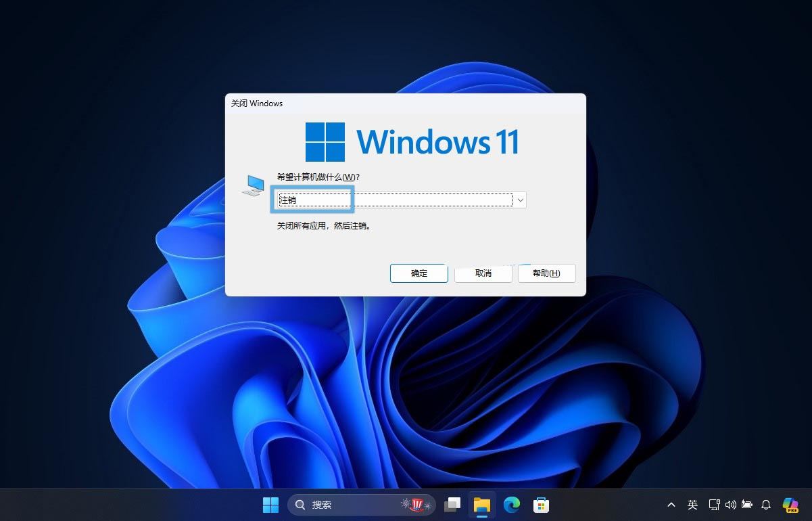Open the network status tray icon
Screen dimensions: 812x521
714,505
